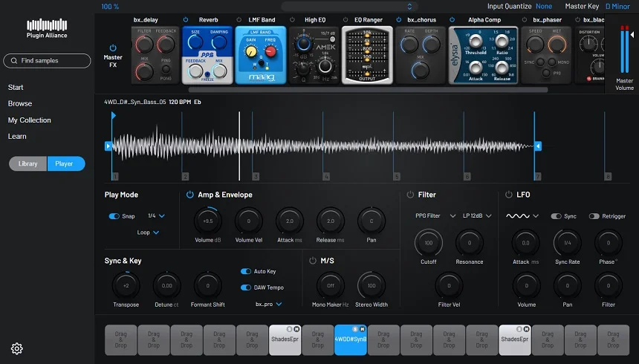Click the M icon on 4WDD#SynB pad
The image size is (639, 364).
pyautogui.click(x=362, y=329)
